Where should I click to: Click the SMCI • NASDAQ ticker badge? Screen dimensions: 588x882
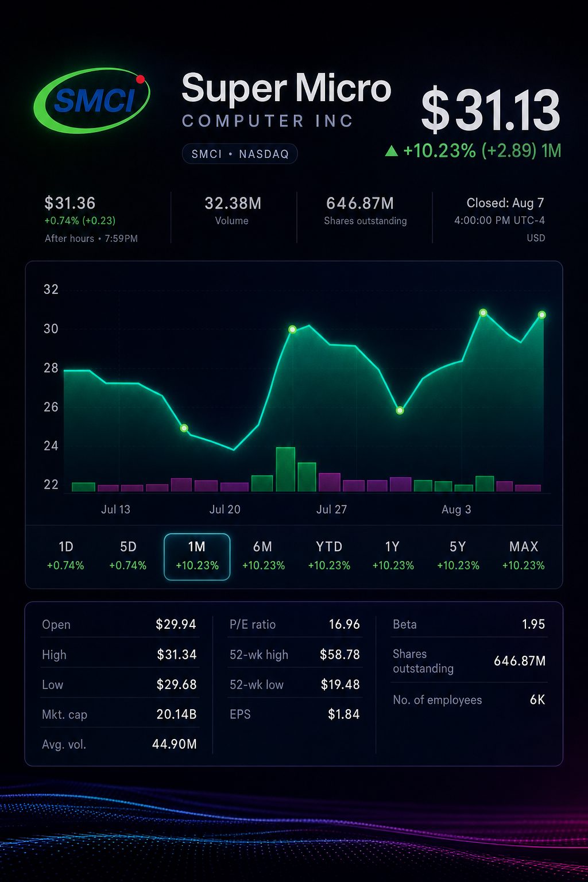[x=240, y=154]
